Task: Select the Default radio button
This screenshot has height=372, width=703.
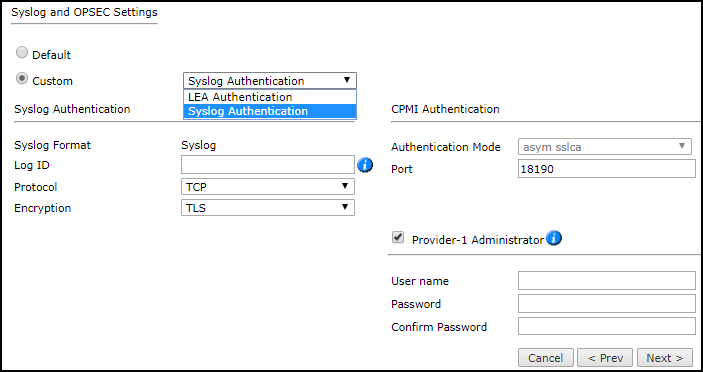Action: click(22, 53)
